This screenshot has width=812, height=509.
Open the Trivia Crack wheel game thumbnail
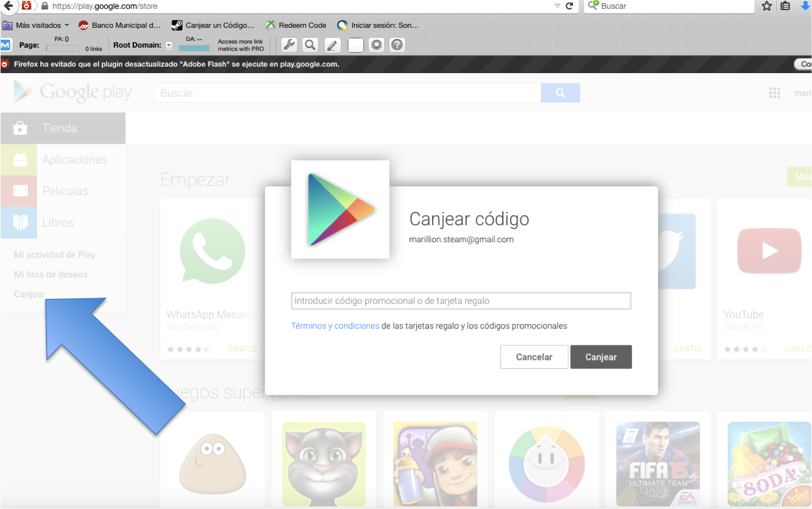coord(547,464)
